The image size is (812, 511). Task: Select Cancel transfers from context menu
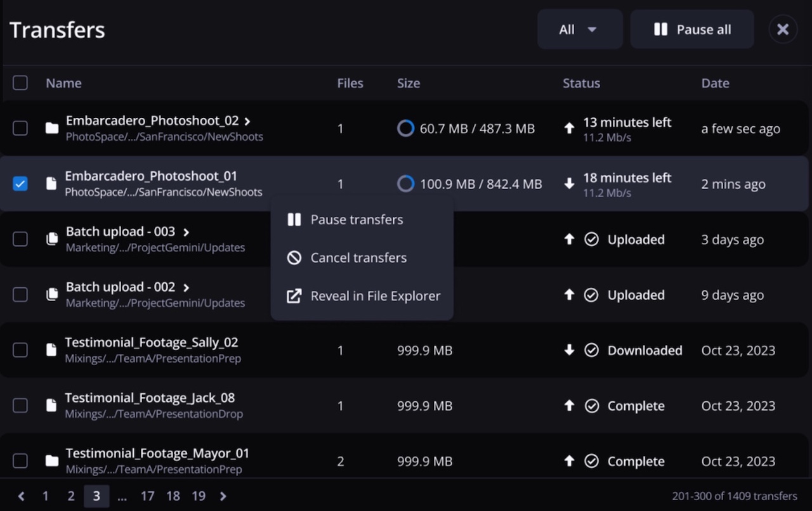pyautogui.click(x=362, y=257)
